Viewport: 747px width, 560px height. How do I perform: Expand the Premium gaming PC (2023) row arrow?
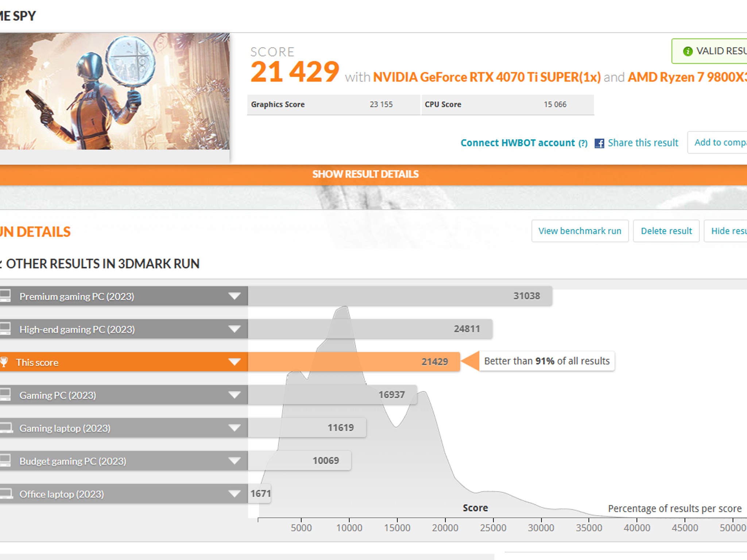click(x=234, y=296)
